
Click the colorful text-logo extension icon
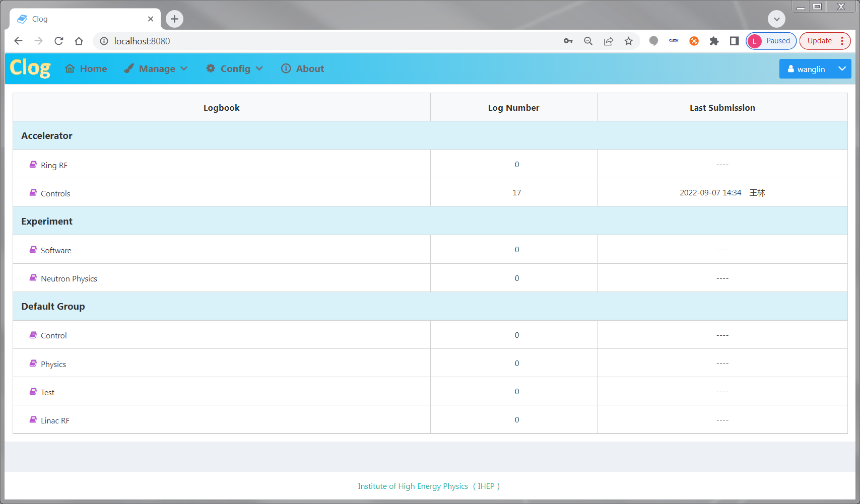tap(674, 41)
